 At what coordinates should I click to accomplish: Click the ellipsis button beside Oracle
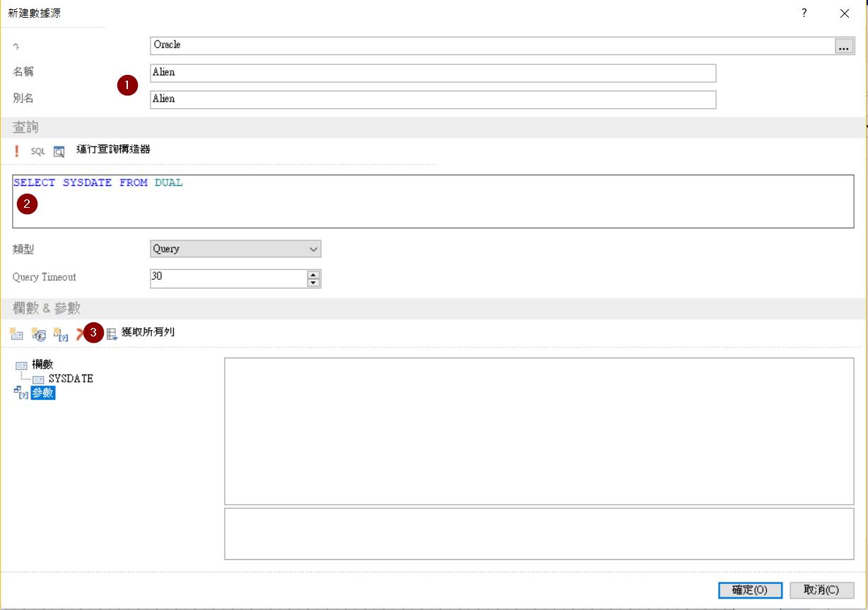[x=843, y=47]
